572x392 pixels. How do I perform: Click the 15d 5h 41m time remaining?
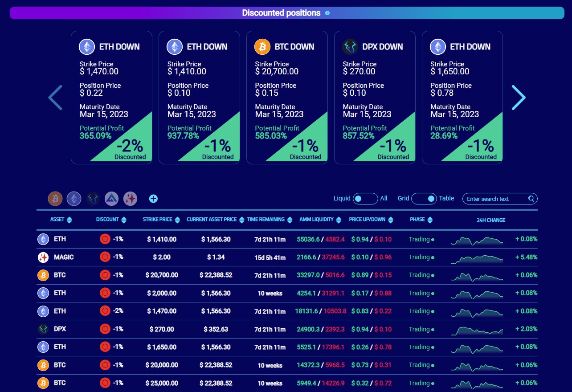tap(270, 257)
